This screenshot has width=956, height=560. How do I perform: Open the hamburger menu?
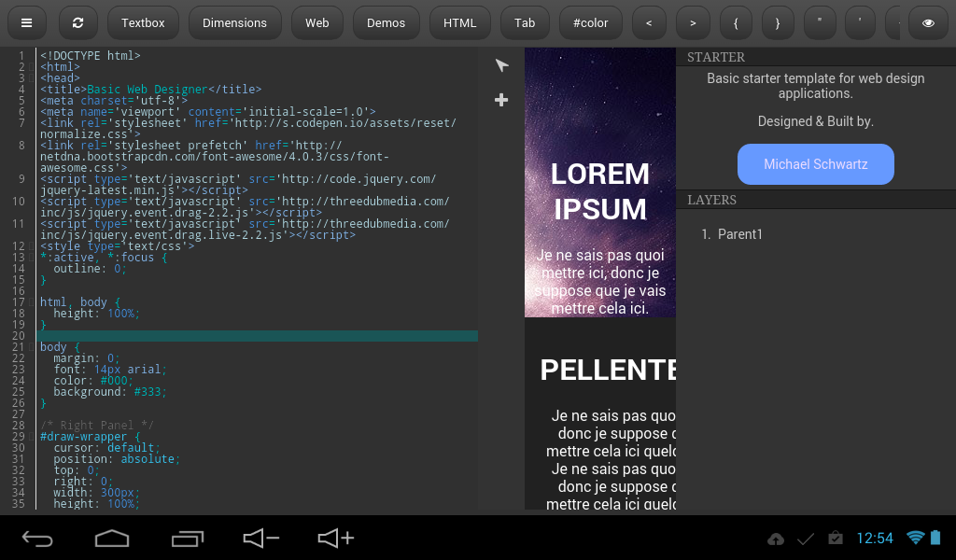[x=26, y=22]
